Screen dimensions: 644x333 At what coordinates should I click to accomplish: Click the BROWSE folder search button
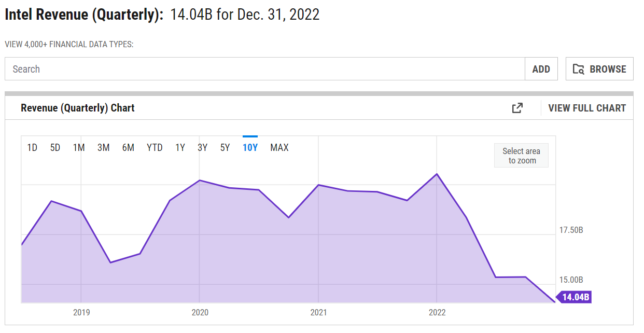click(x=599, y=69)
